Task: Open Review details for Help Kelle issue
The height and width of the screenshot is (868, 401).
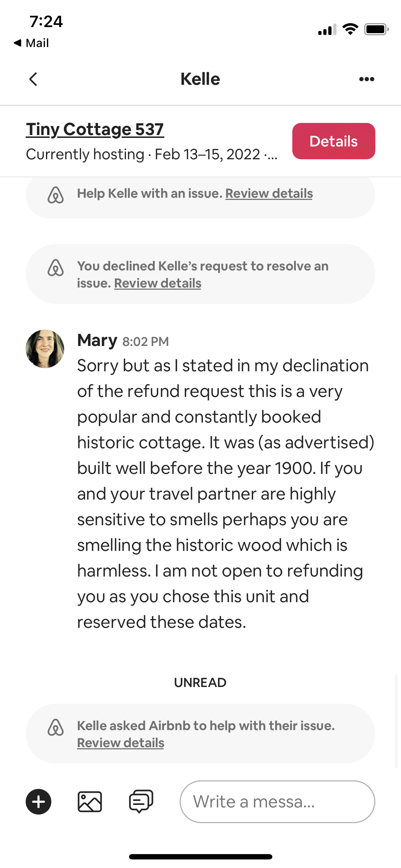Action: pos(269,193)
